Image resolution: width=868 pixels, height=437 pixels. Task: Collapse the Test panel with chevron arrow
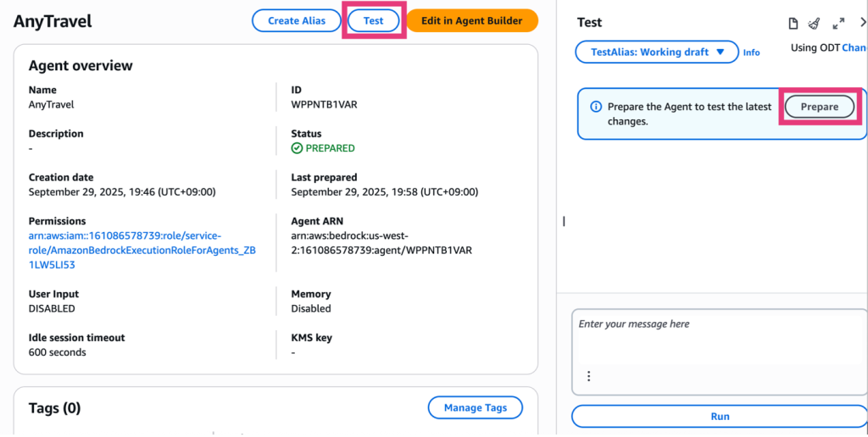point(861,23)
